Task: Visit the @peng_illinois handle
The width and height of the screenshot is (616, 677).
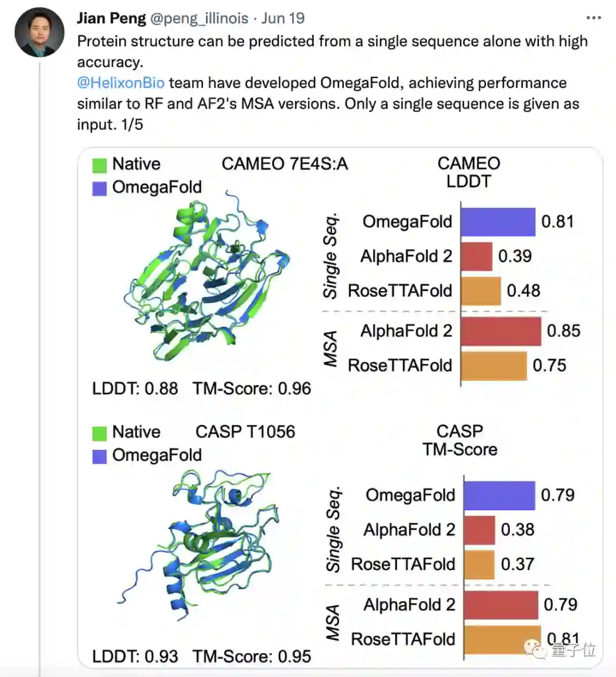Action: tap(199, 18)
